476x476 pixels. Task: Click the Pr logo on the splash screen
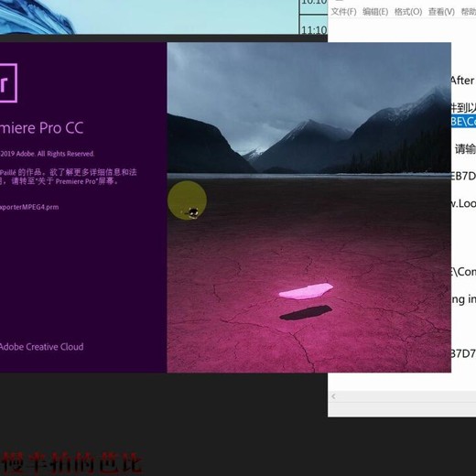[8, 82]
